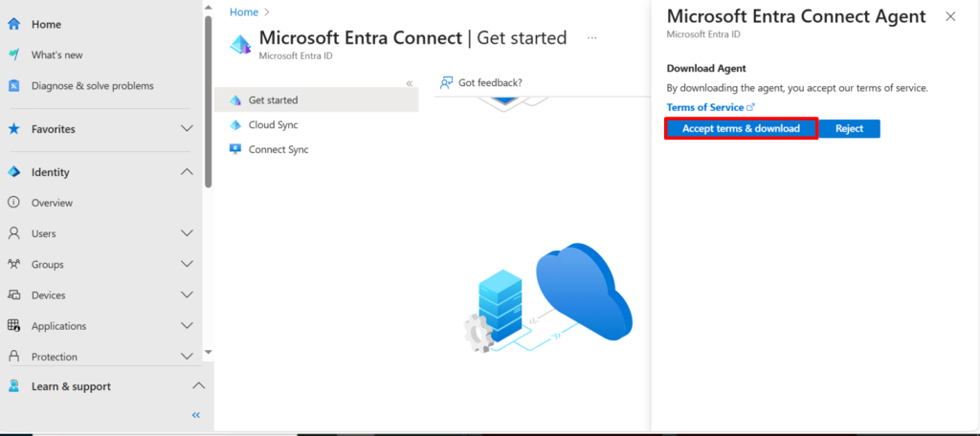This screenshot has width=980, height=436.
Task: Click the Favorites star icon
Action: click(x=13, y=129)
